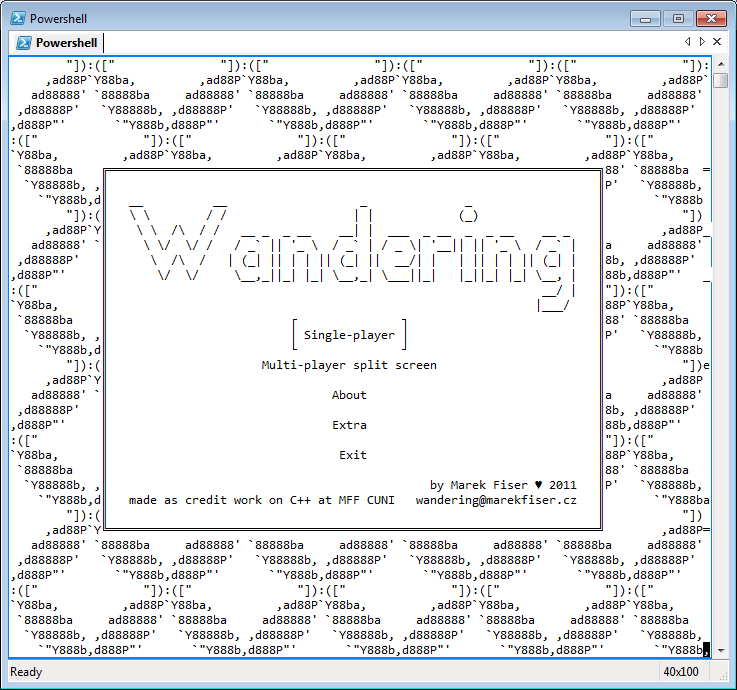Click the scrollbar up arrow
Image resolution: width=737 pixels, height=690 pixels.
720,63
